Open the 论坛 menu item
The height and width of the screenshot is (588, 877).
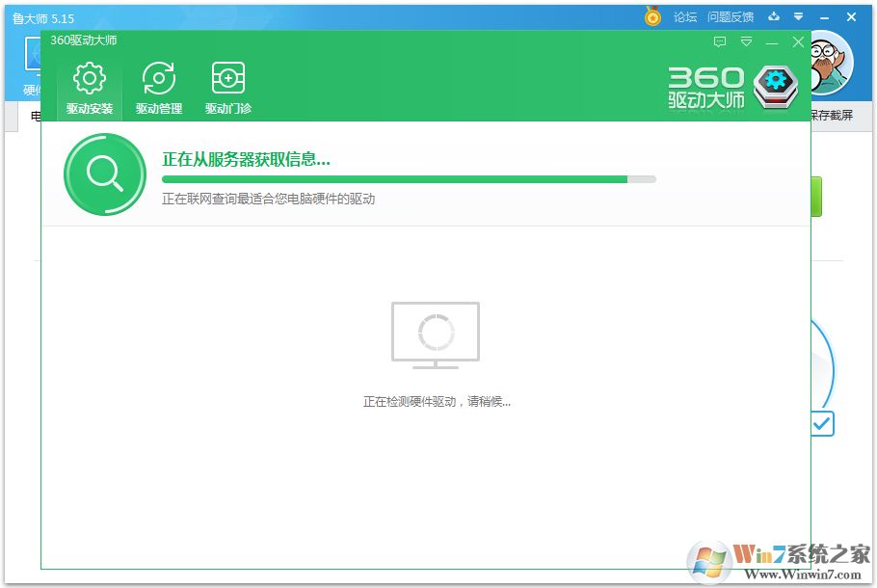[x=684, y=16]
